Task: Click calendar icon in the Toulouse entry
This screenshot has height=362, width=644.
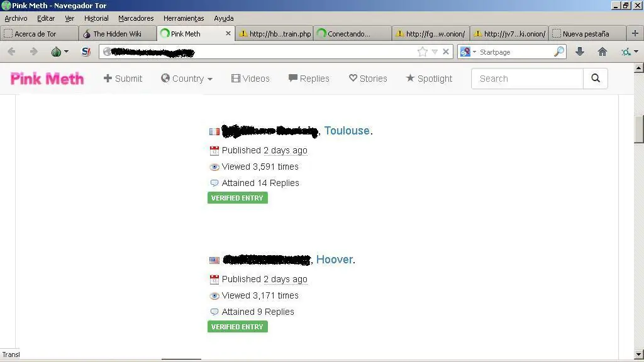Action: pos(214,151)
